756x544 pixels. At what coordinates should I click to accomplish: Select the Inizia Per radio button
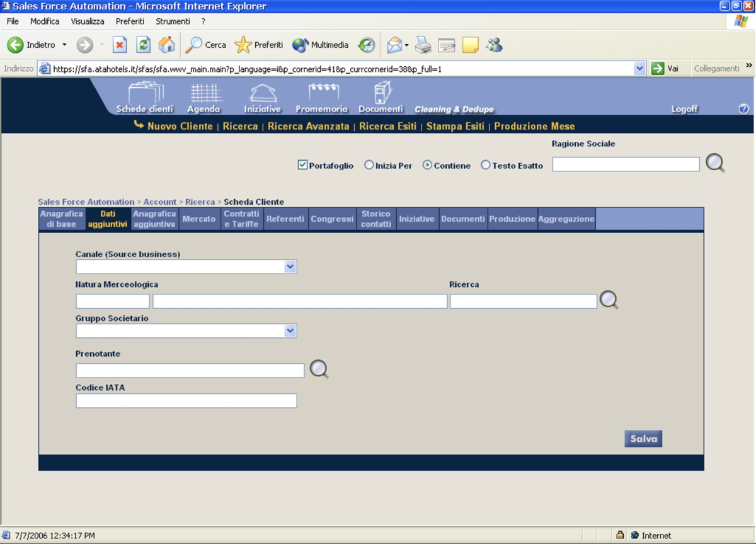click(369, 165)
